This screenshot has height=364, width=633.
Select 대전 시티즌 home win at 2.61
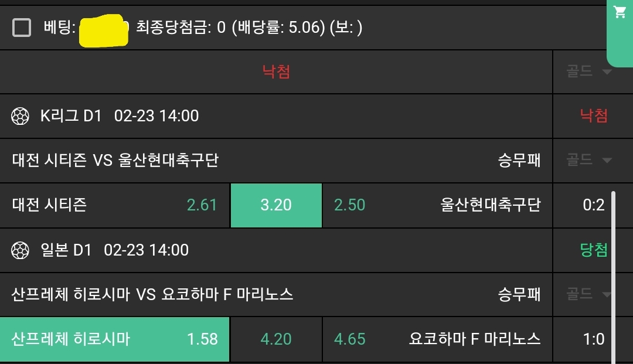[115, 205]
